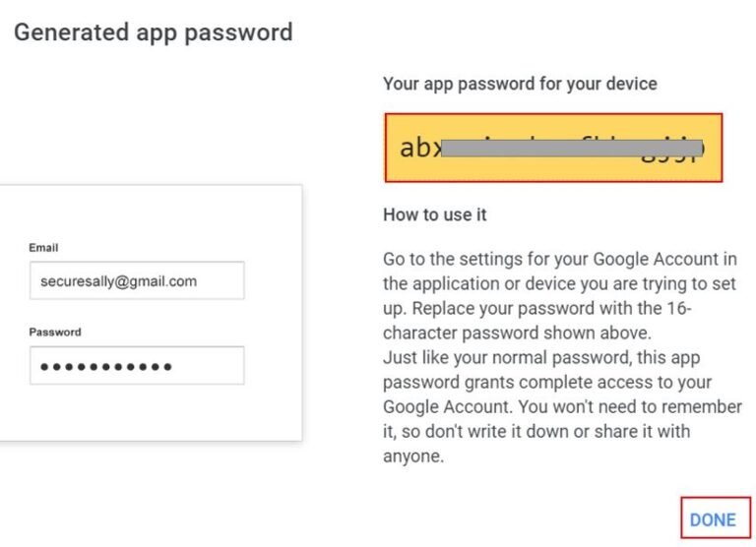756x547 pixels.
Task: Click the 'anyone.' word ending the instructions
Action: tap(412, 456)
